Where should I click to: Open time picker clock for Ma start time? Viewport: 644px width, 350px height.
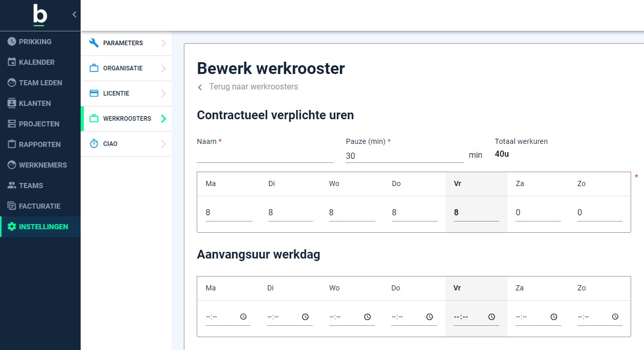point(243,317)
